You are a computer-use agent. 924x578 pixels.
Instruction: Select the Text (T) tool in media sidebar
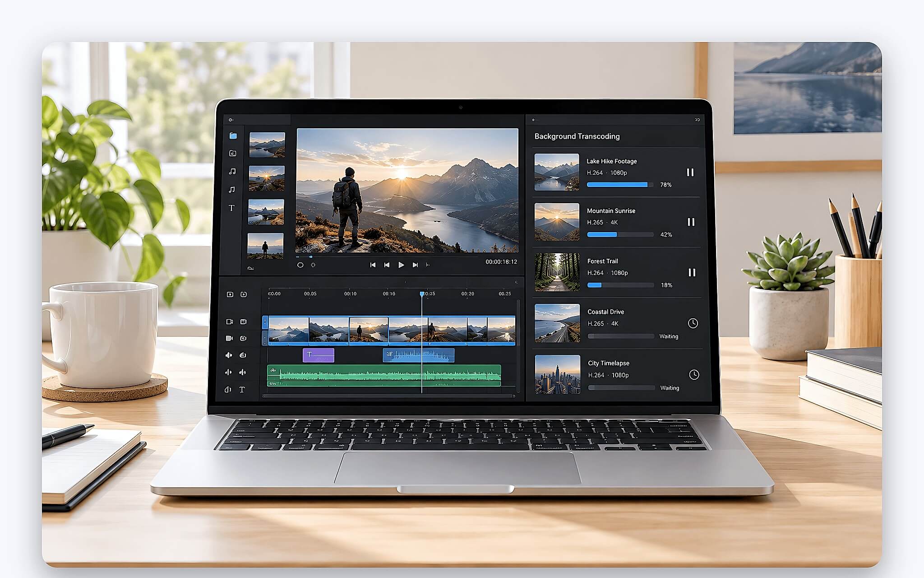pos(231,208)
